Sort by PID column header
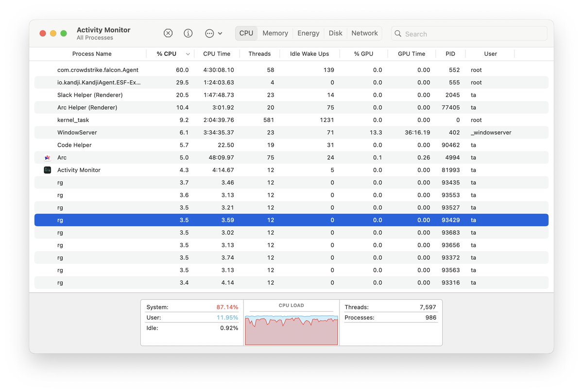 tap(450, 54)
